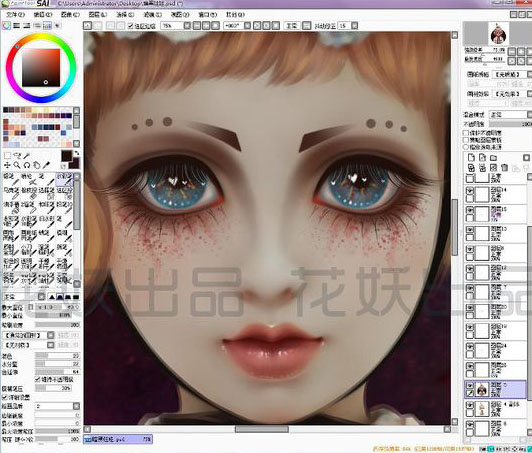The image size is (532, 453).
Task: Select the sharpest brush edge shape
Action: [52, 297]
